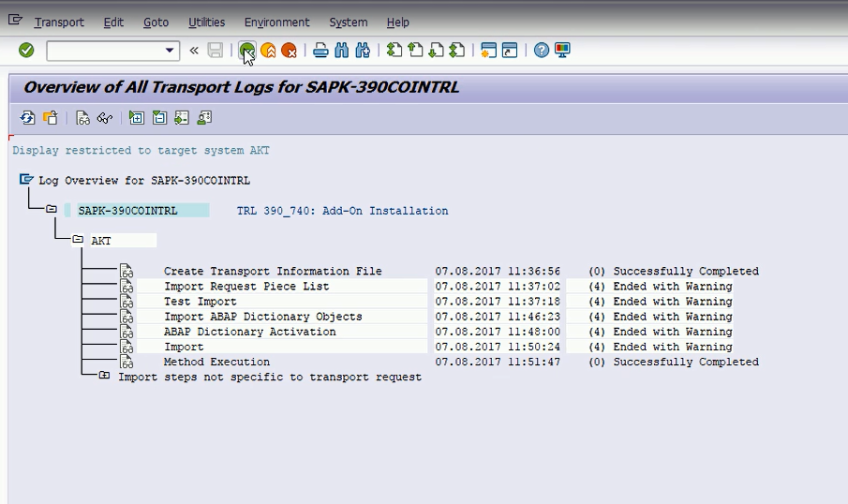Image resolution: width=848 pixels, height=504 pixels.
Task: Click the red Cancel icon
Action: (x=289, y=51)
